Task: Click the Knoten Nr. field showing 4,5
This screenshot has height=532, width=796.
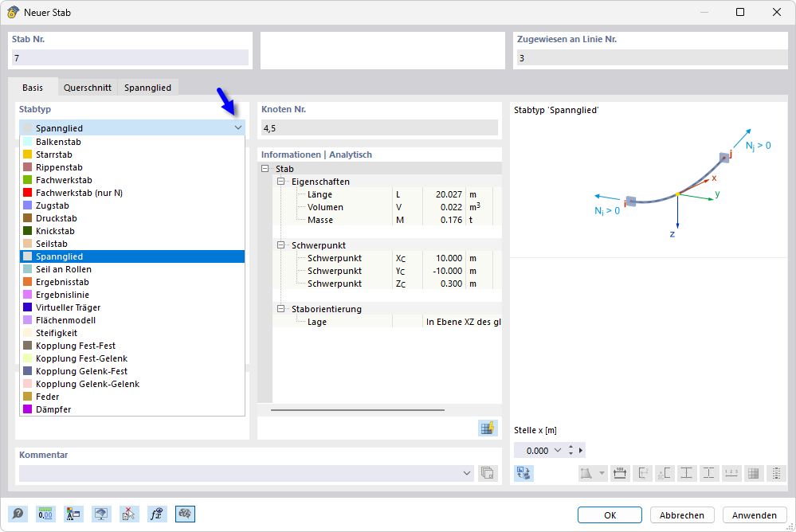Action: [x=379, y=128]
